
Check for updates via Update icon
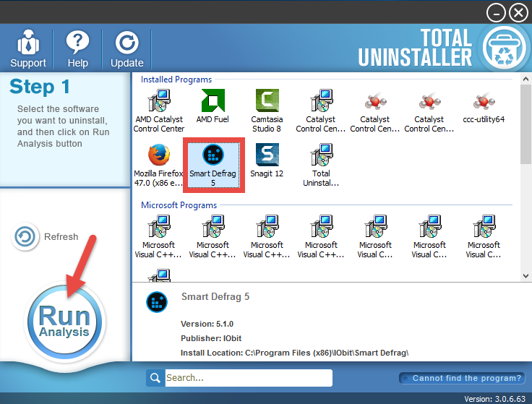click(127, 49)
